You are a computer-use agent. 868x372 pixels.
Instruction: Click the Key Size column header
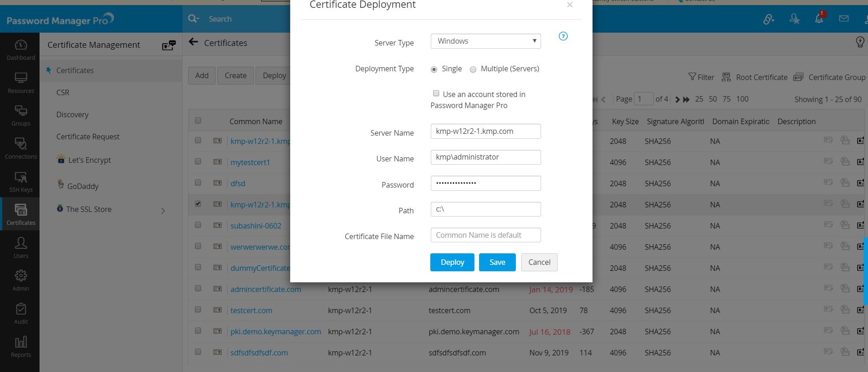[625, 121]
